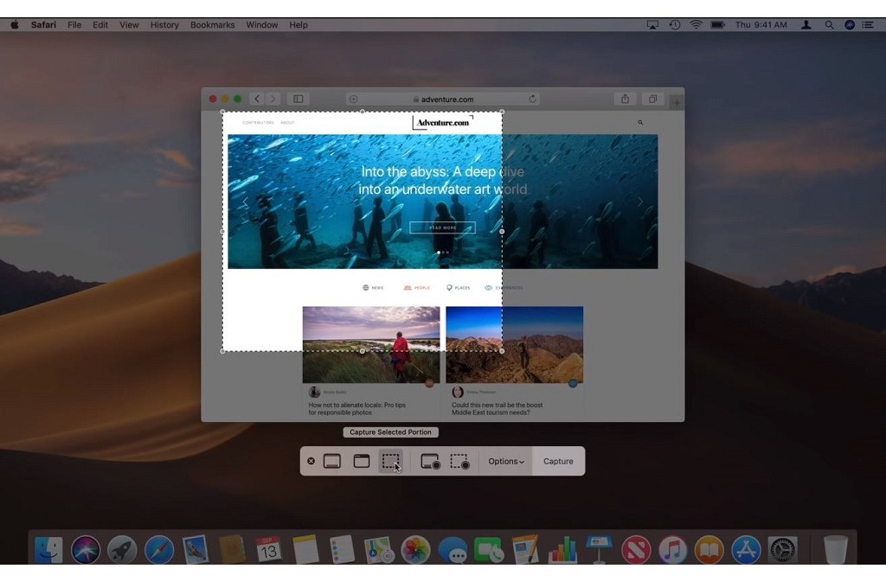Open the website search magnifier icon
This screenshot has height=588, width=886.
point(640,122)
